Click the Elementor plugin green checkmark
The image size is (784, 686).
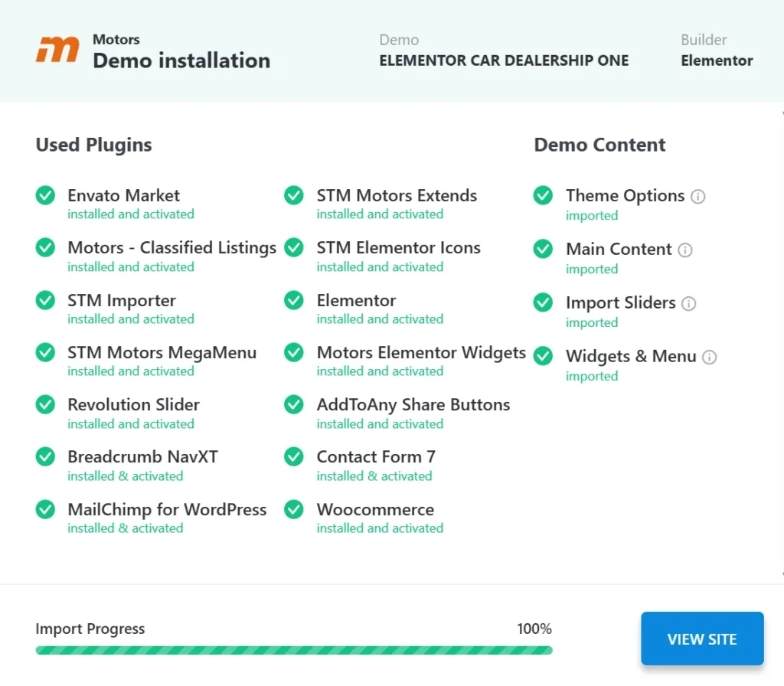click(294, 301)
